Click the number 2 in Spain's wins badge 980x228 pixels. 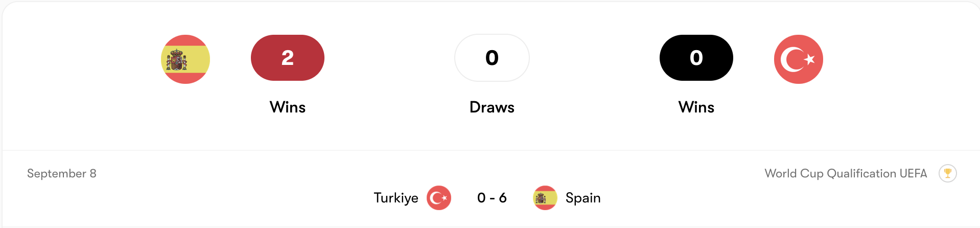coord(288,58)
